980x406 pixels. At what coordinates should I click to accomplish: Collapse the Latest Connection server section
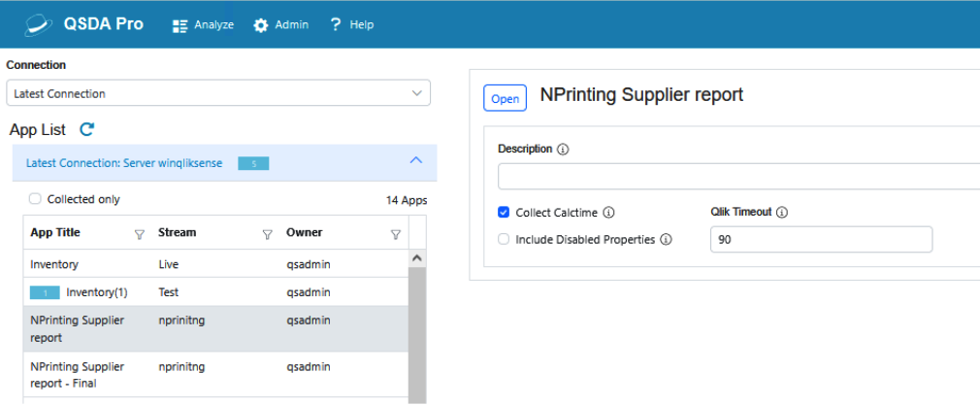[x=415, y=161]
